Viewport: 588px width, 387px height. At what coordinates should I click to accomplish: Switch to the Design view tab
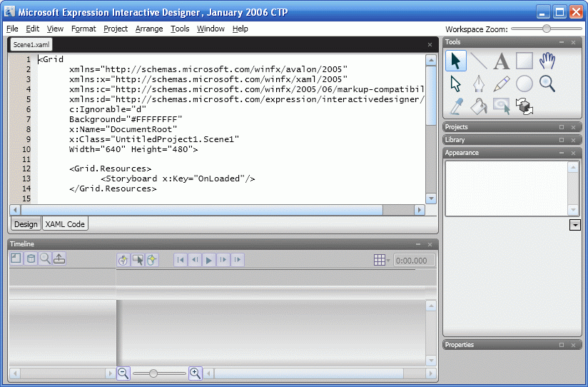pyautogui.click(x=26, y=224)
